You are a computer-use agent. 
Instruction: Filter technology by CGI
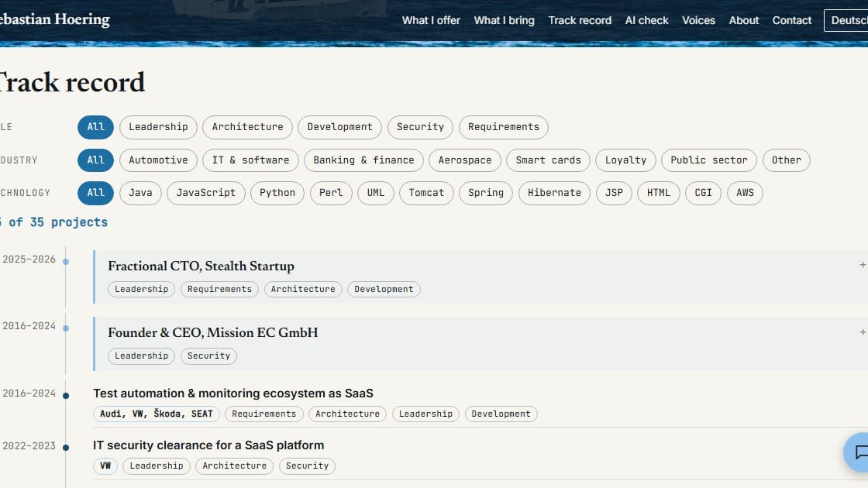pos(704,193)
